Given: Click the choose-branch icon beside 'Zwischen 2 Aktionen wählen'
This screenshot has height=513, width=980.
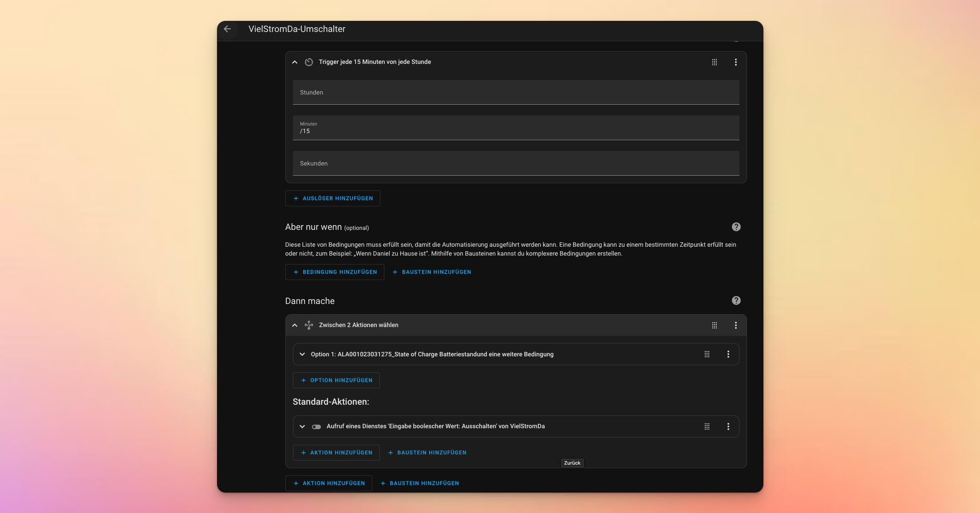Looking at the screenshot, I should click(x=309, y=325).
